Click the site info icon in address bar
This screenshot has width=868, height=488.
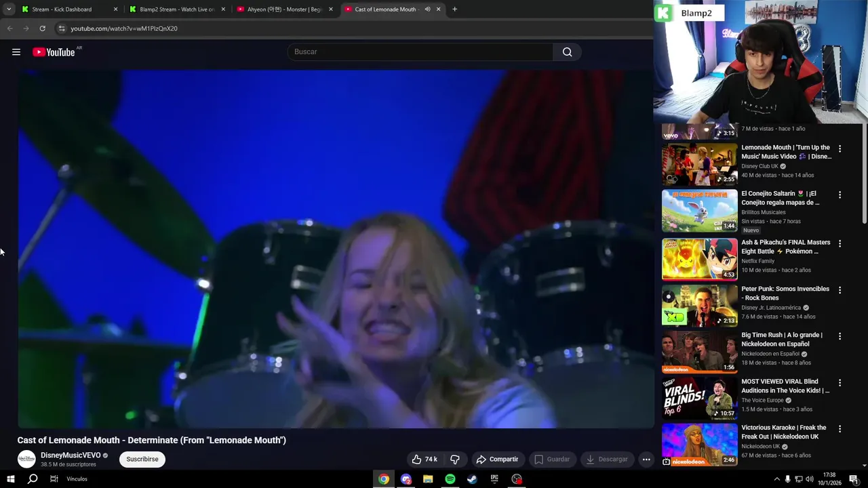[62, 28]
